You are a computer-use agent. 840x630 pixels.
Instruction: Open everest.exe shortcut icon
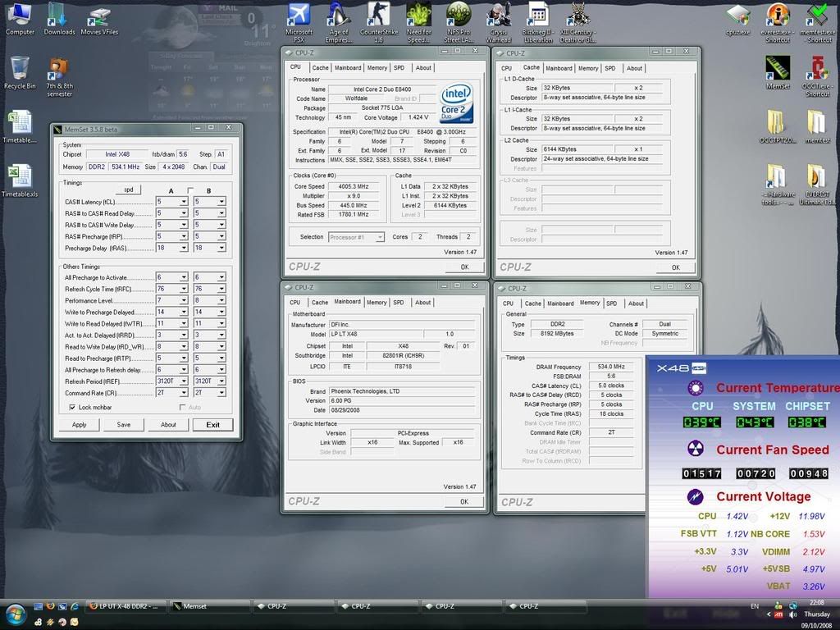778,22
